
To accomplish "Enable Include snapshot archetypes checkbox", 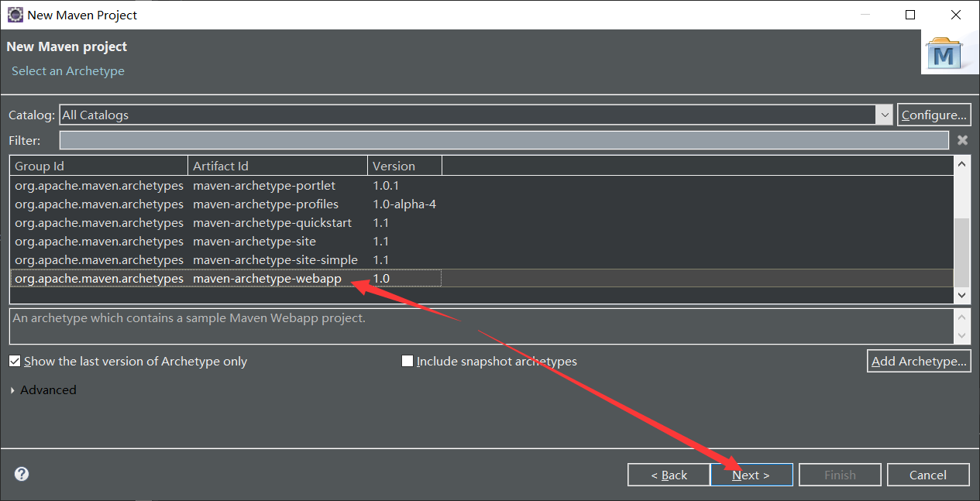I will pyautogui.click(x=407, y=362).
